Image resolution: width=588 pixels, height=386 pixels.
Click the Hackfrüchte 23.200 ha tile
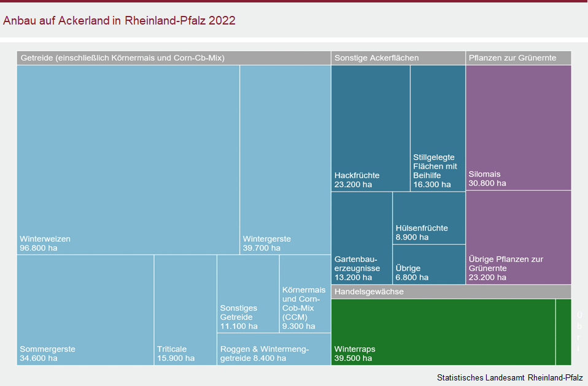point(371,128)
